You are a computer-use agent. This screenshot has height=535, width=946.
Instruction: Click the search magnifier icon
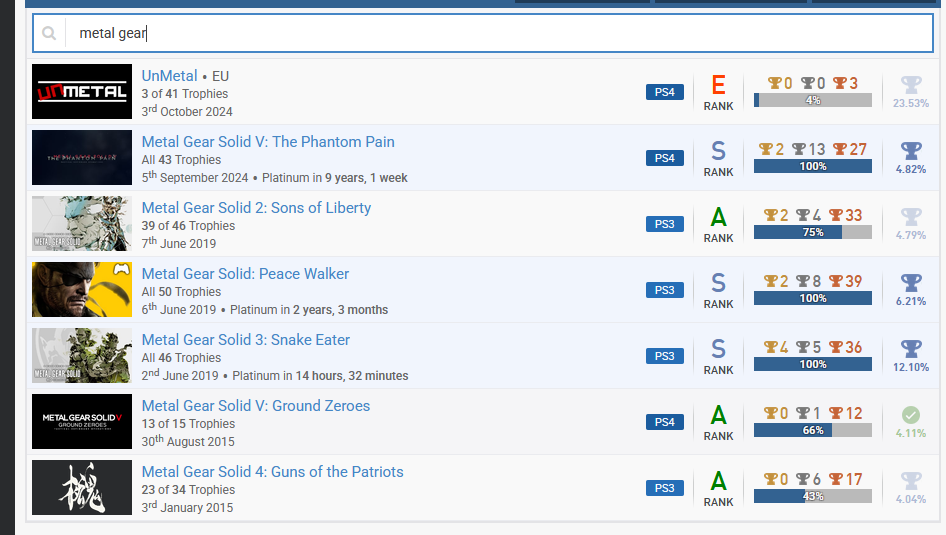(49, 33)
